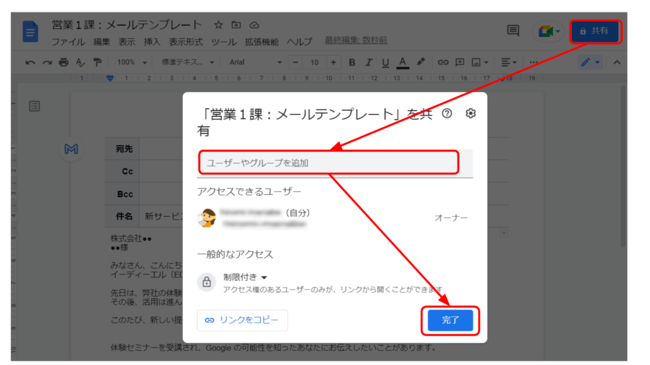Click the リンクをコピー button
Viewport: 650px width, 365px height.
point(242,320)
